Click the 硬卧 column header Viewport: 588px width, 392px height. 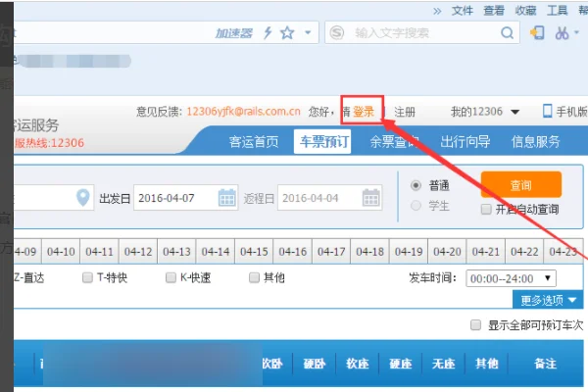pos(315,364)
